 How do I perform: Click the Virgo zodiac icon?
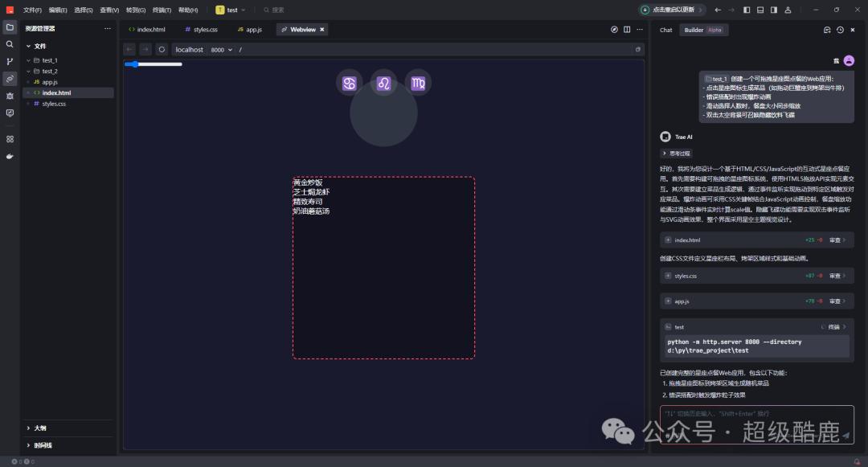pos(418,83)
